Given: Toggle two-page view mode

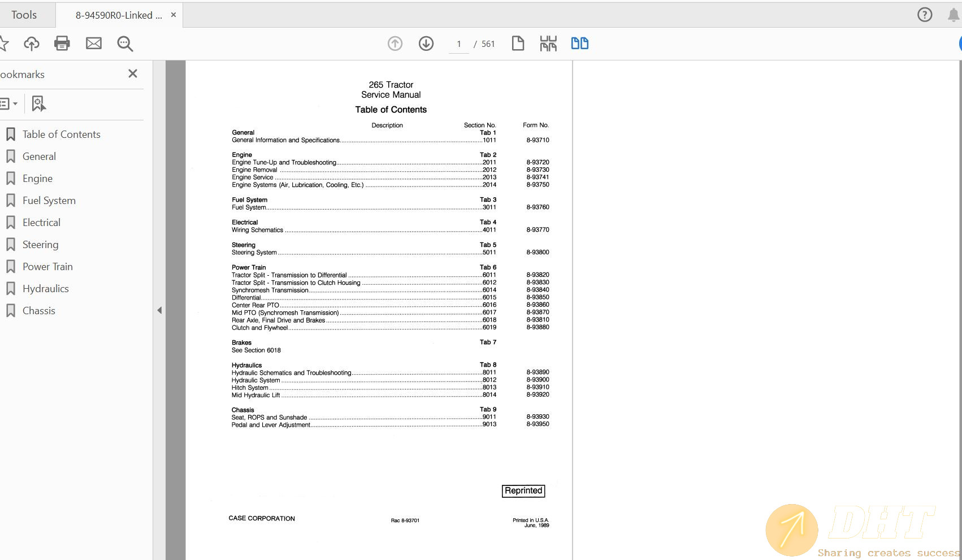Looking at the screenshot, I should pos(579,44).
